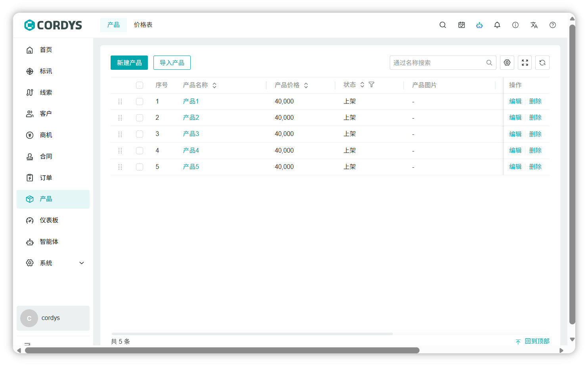Check the 产品3 row checkbox

[x=140, y=134]
